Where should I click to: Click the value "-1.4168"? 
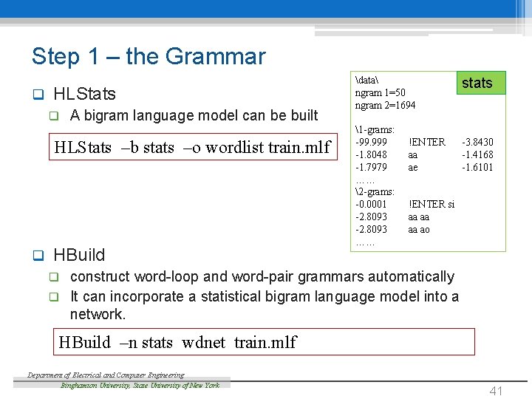477,154
